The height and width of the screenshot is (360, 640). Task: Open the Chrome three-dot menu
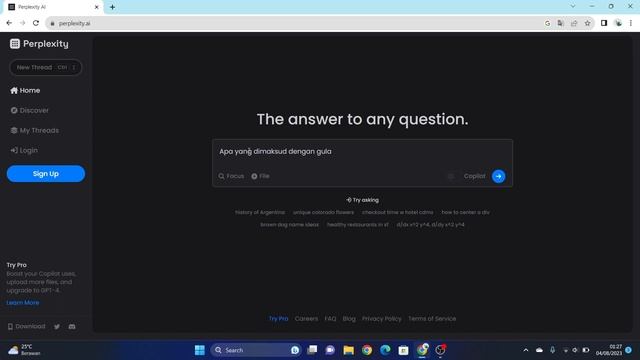631,23
